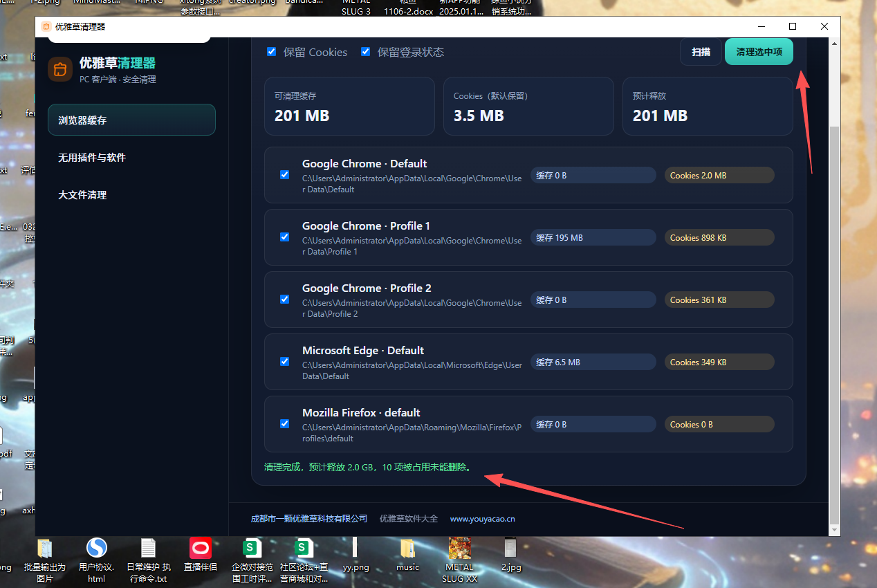Image resolution: width=877 pixels, height=588 pixels.
Task: Click the PC 客户端 · 安全清理 subtitle
Action: (x=118, y=80)
